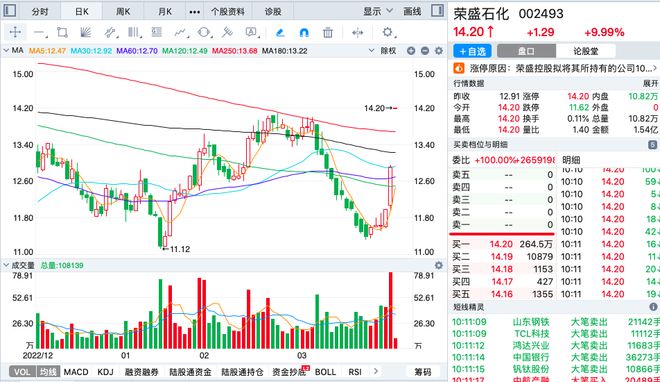Zoom in chart with plus icon

coord(411,51)
